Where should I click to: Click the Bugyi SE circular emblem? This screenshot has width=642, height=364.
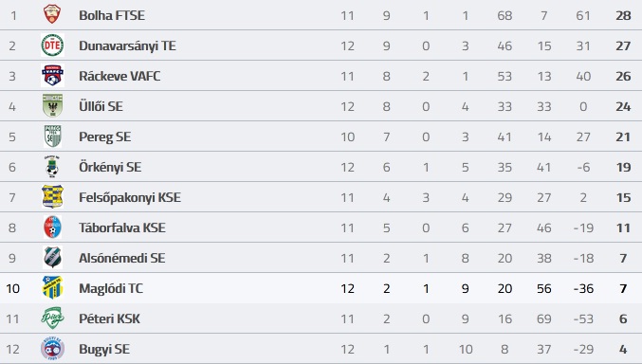coord(52,349)
